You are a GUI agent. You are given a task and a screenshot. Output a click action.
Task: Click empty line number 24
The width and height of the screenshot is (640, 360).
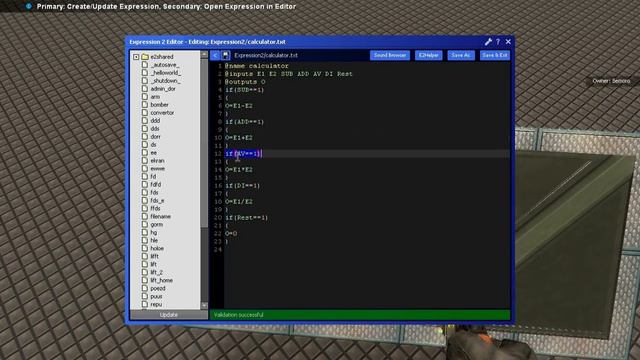218,249
